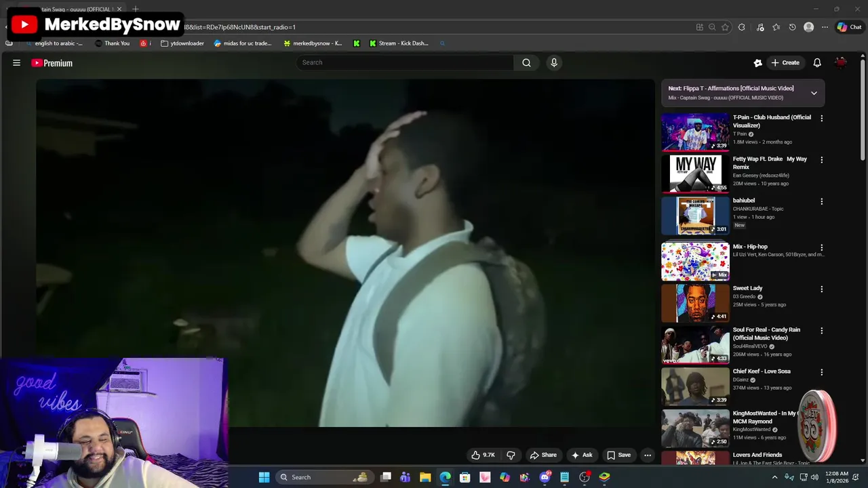The image size is (868, 488).
Task: Open the YouTube guide hamburger menu
Action: (x=16, y=63)
